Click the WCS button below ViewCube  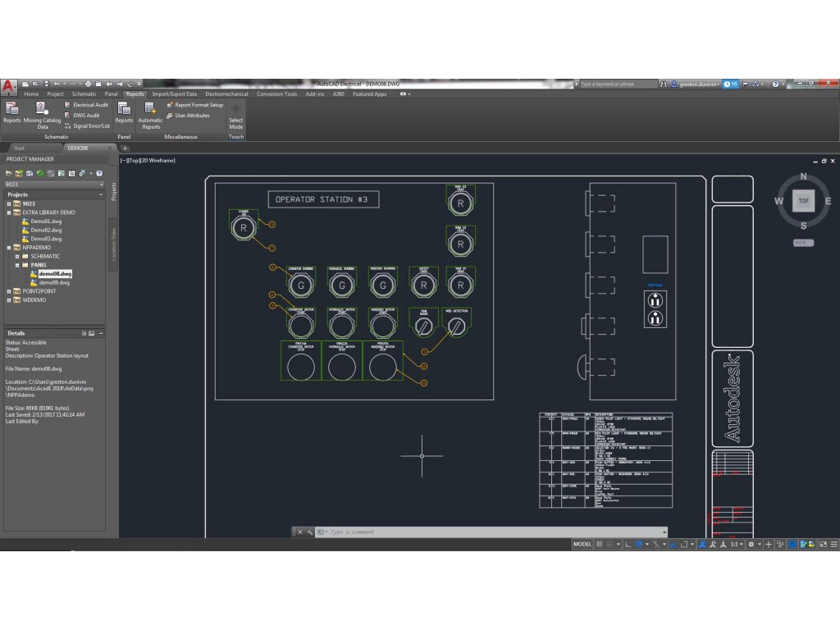click(803, 243)
